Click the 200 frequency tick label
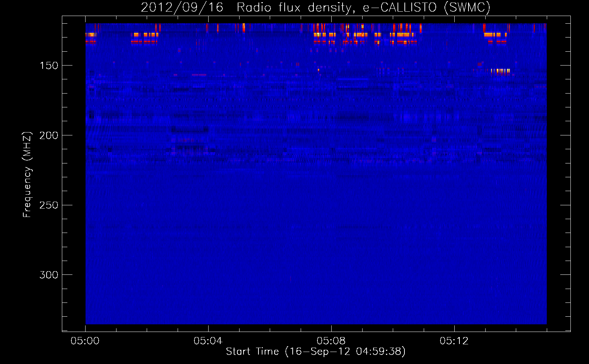Image resolution: width=589 pixels, height=364 pixels. tap(49, 135)
